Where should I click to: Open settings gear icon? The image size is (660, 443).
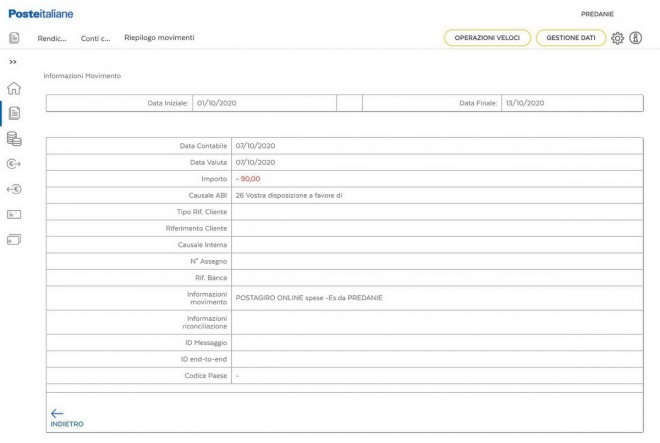click(x=617, y=38)
